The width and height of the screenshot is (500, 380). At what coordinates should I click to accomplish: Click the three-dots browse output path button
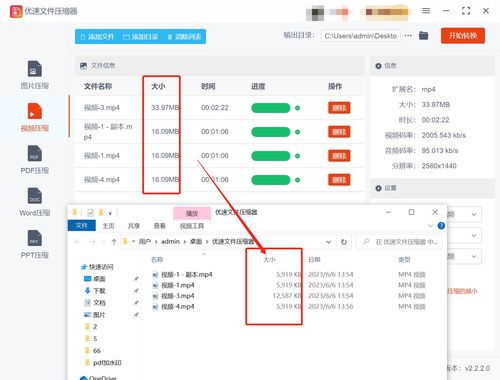click(408, 35)
